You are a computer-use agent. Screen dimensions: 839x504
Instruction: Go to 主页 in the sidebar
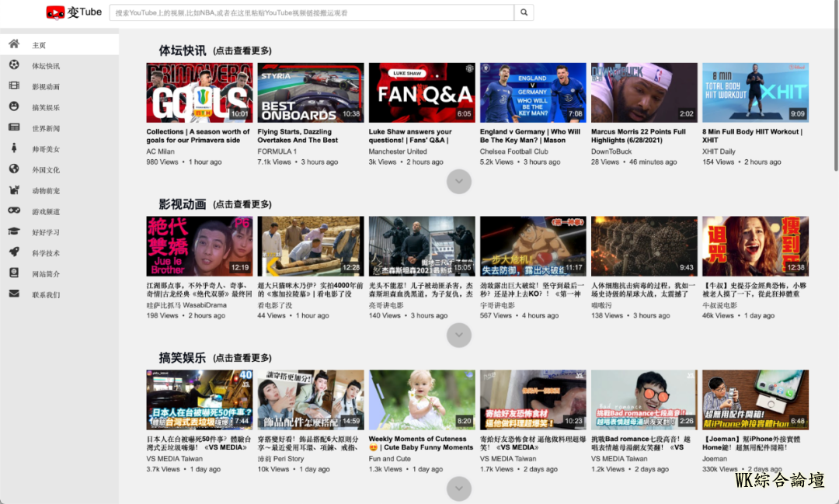tap(39, 46)
